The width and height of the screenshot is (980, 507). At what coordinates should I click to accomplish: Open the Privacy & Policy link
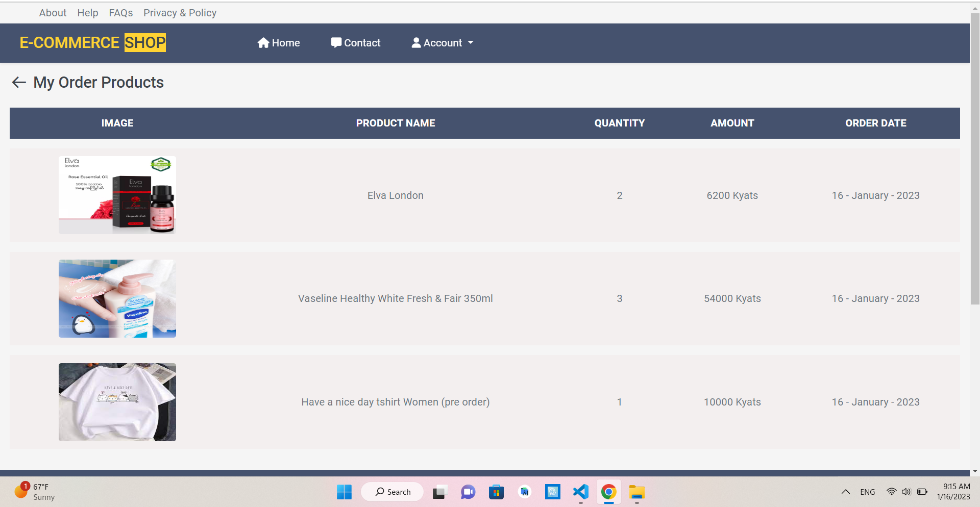click(180, 13)
